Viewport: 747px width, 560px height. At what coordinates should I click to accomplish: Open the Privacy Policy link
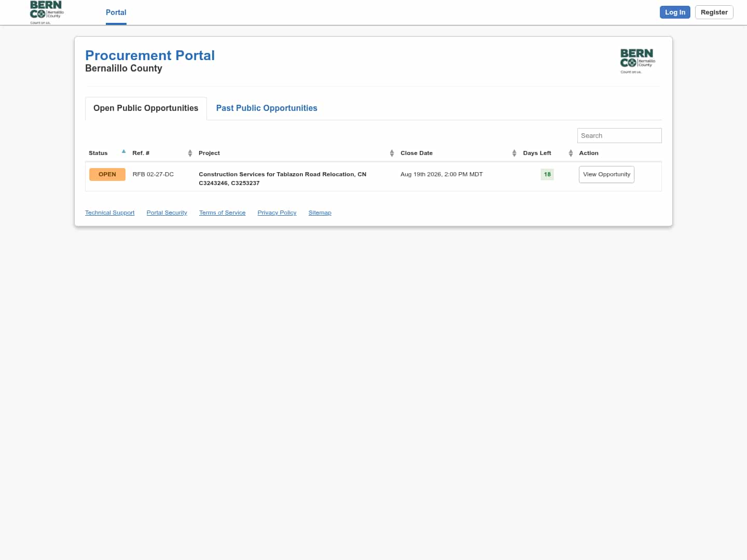coord(277,213)
